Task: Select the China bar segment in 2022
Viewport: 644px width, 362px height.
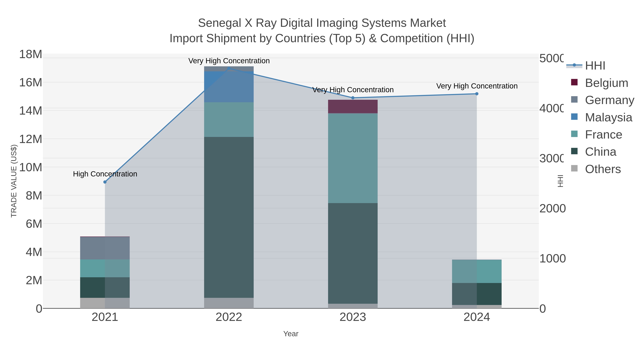Action: [229, 217]
